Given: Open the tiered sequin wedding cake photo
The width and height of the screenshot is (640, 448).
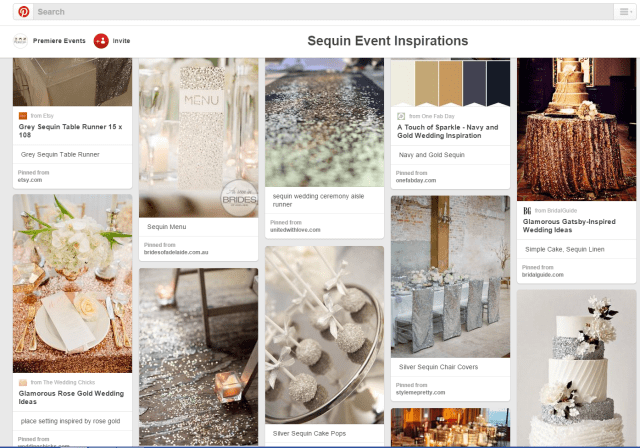Looking at the screenshot, I should pyautogui.click(x=576, y=368).
